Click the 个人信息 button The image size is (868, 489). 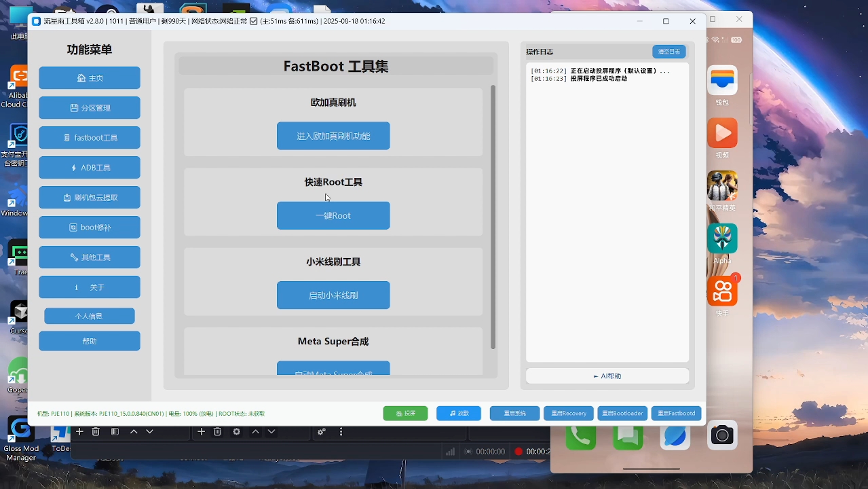tap(90, 316)
